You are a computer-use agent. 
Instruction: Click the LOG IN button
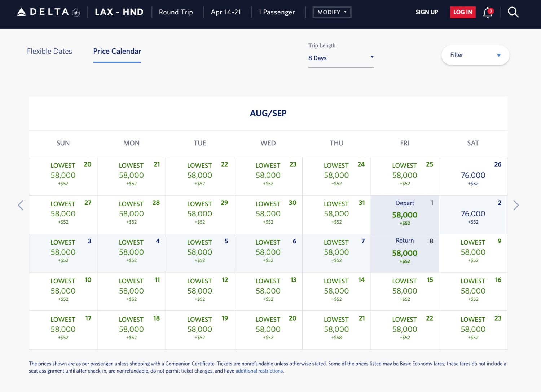(462, 12)
